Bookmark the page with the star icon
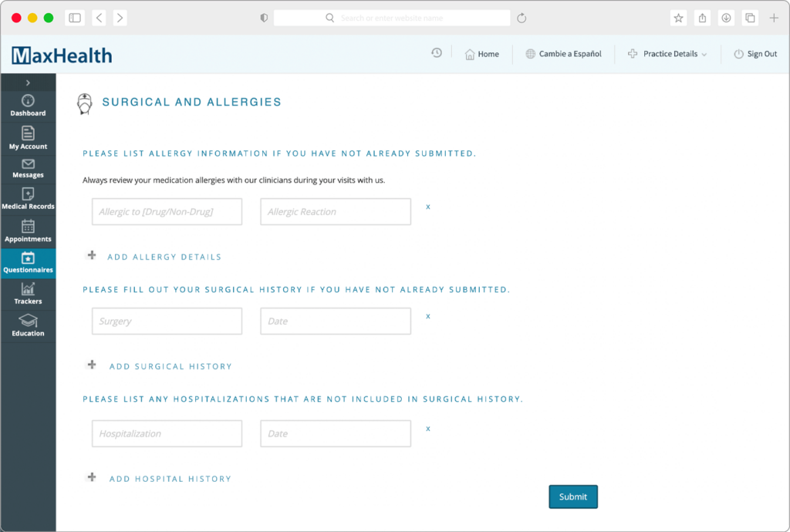 coord(678,17)
